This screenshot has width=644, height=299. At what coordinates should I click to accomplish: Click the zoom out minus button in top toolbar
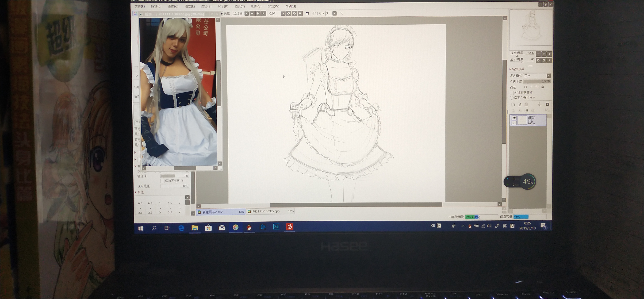[x=252, y=14]
